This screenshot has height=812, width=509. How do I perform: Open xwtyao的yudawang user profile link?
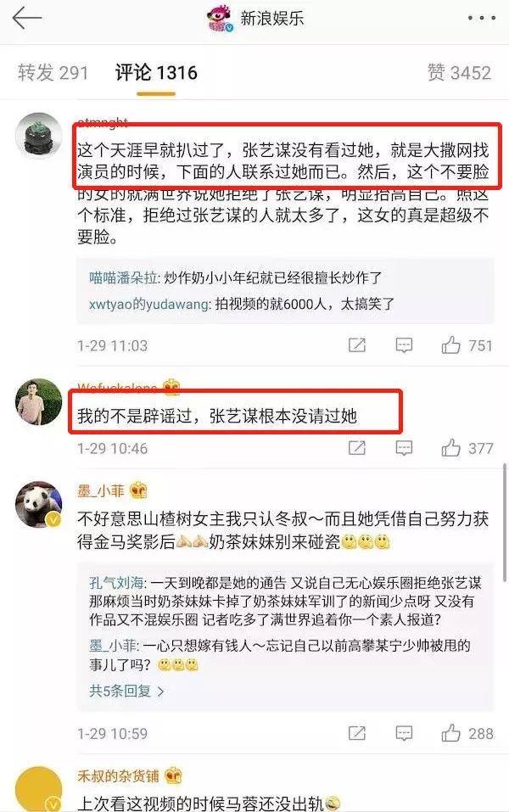pyautogui.click(x=149, y=304)
